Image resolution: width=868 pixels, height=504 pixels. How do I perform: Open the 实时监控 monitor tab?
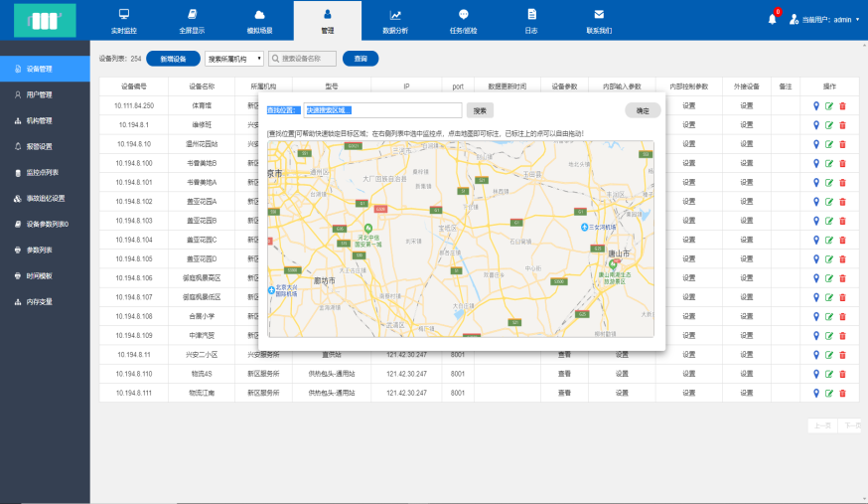[123, 21]
